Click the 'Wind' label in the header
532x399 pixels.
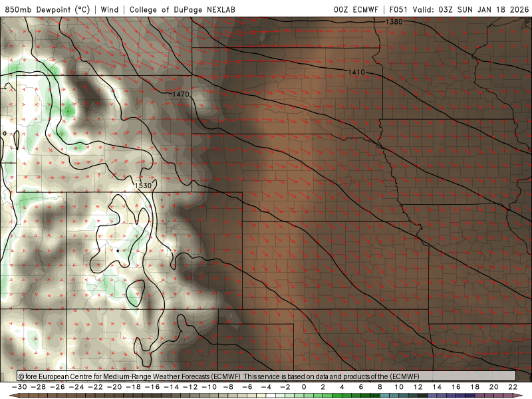pyautogui.click(x=110, y=9)
